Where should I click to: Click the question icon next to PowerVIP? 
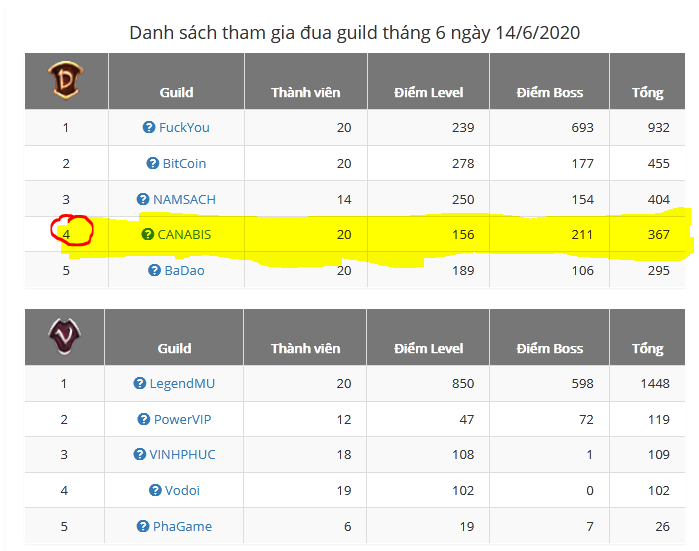[146, 419]
